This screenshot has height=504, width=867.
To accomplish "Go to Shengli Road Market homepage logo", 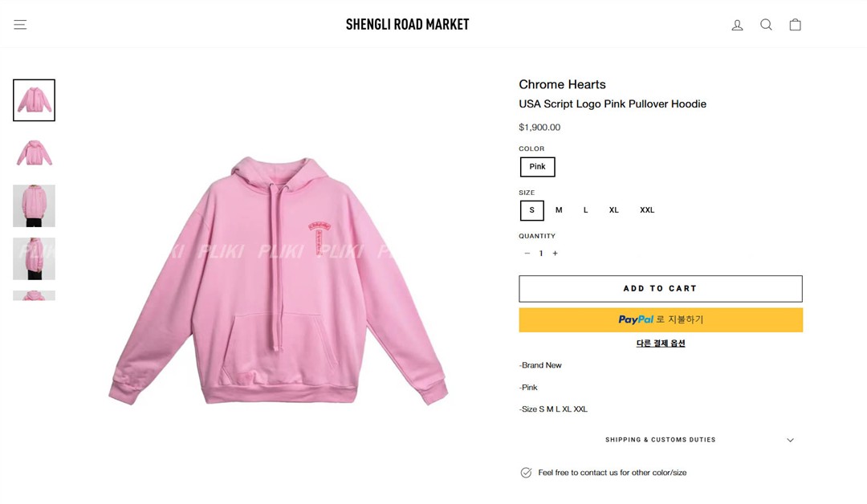I will coord(407,25).
